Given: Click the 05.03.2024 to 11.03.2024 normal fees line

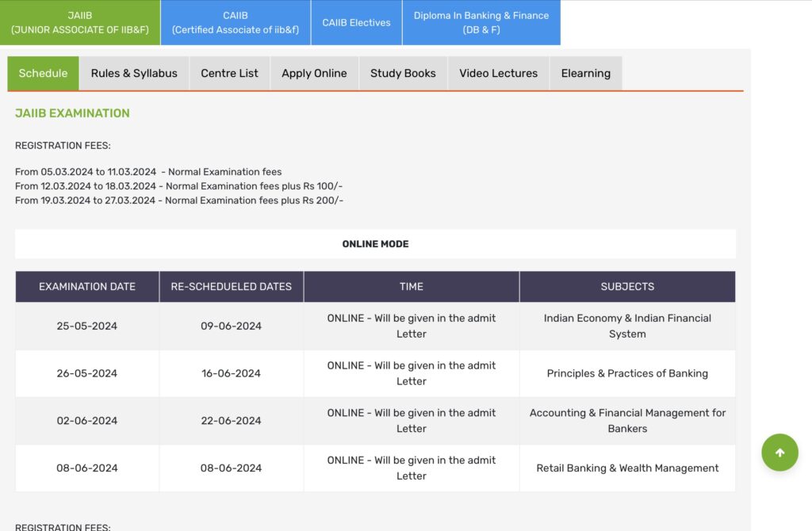Looking at the screenshot, I should click(148, 171).
